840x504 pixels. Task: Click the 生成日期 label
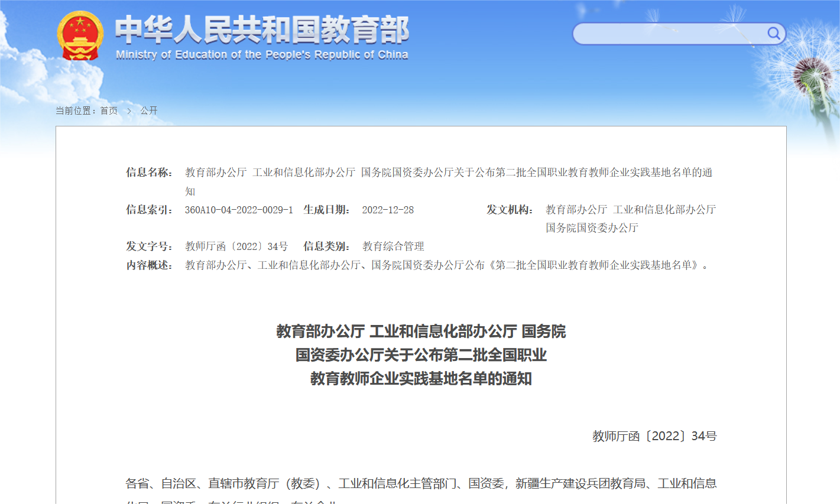point(327,210)
